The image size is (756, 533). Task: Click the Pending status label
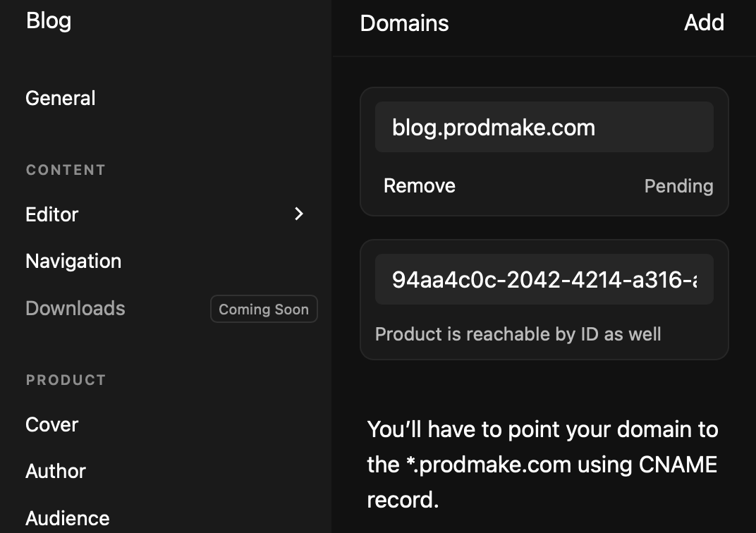tap(678, 186)
